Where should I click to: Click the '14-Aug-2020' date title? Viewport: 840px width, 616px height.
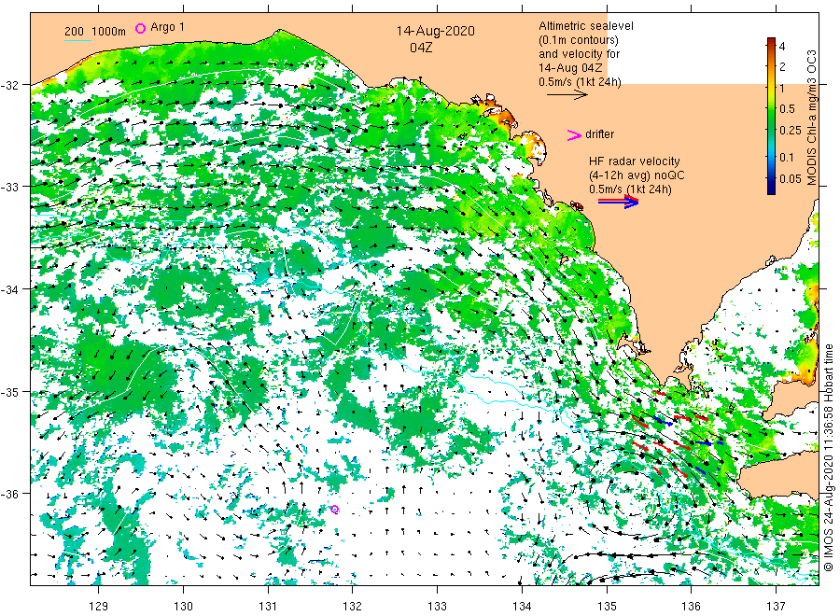pos(435,31)
